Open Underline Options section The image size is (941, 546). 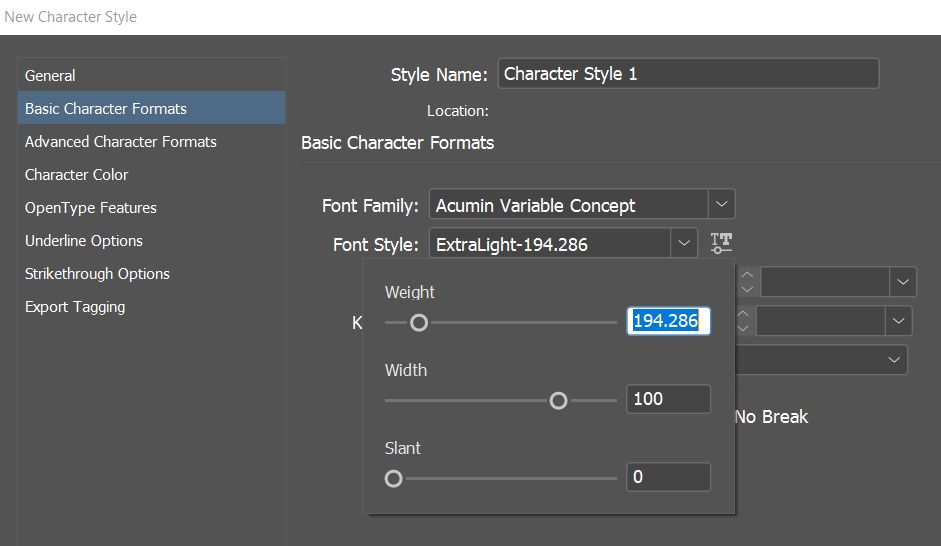83,241
